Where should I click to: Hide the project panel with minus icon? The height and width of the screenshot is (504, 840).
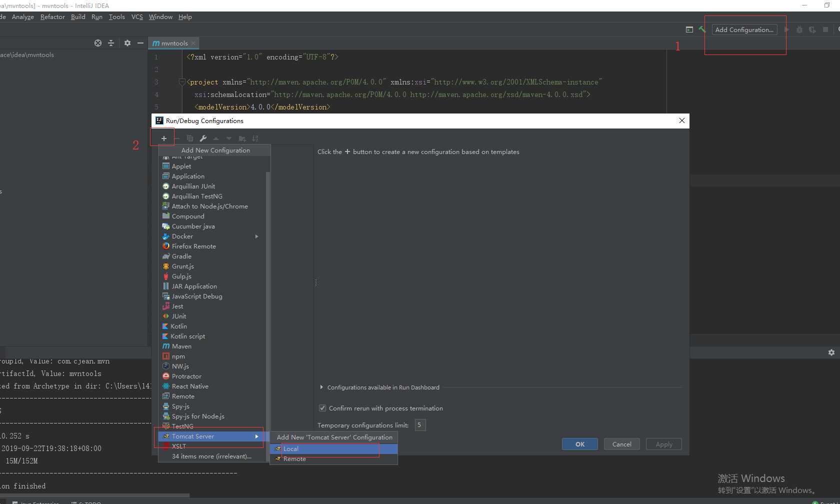tap(140, 43)
